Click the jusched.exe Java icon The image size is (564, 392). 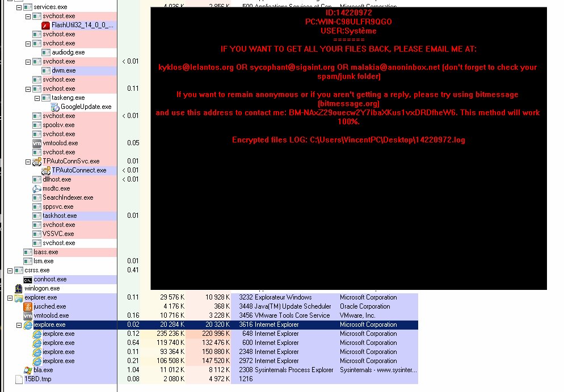tap(28, 306)
